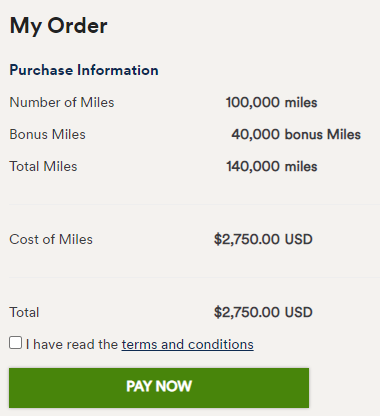Screen dimensions: 380x416
Task: Click the Total $2,750.00 USD amount
Action: 263,312
